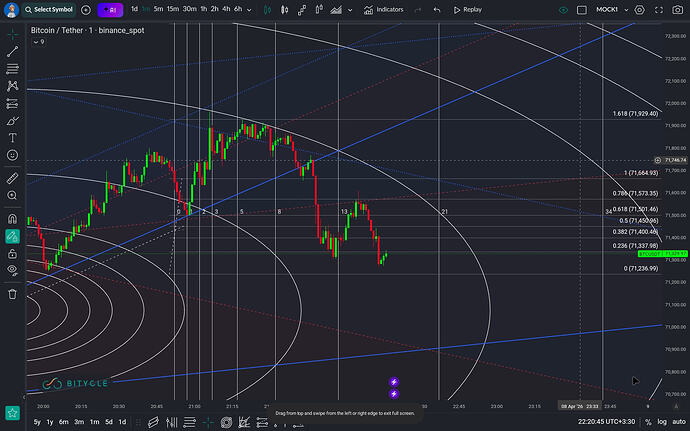Click the Select Symbol search field
The image size is (690, 431).
[48, 10]
